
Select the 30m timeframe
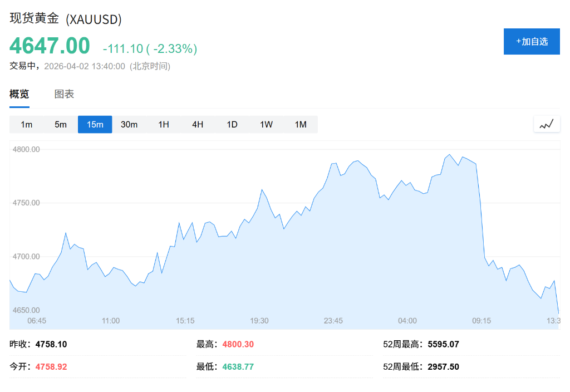coord(129,124)
